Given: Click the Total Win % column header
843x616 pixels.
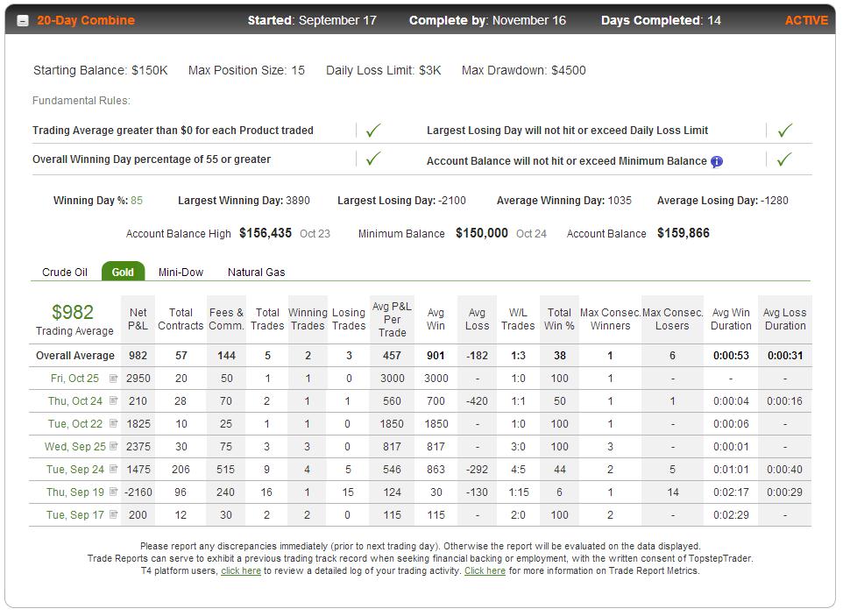Looking at the screenshot, I should 559,319.
